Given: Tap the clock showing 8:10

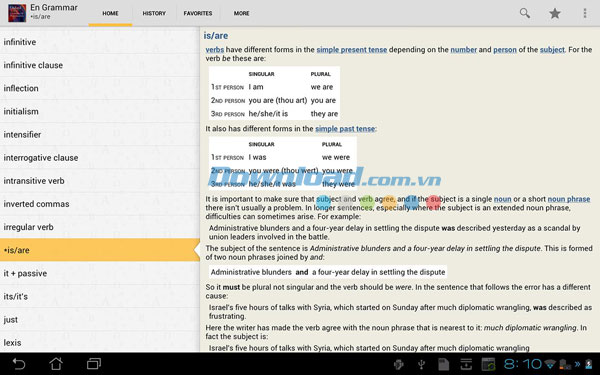Looking at the screenshot, I should tap(523, 364).
